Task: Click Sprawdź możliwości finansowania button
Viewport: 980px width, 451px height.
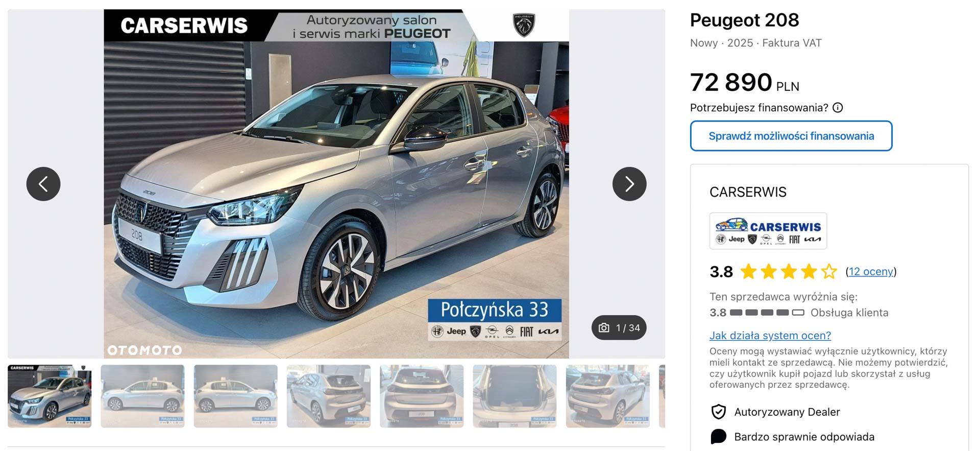Action: (791, 136)
